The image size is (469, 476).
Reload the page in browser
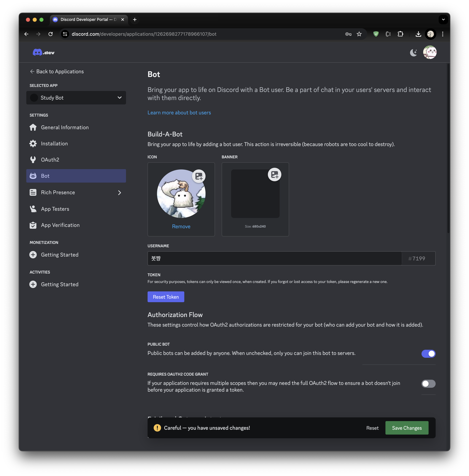[x=51, y=34]
